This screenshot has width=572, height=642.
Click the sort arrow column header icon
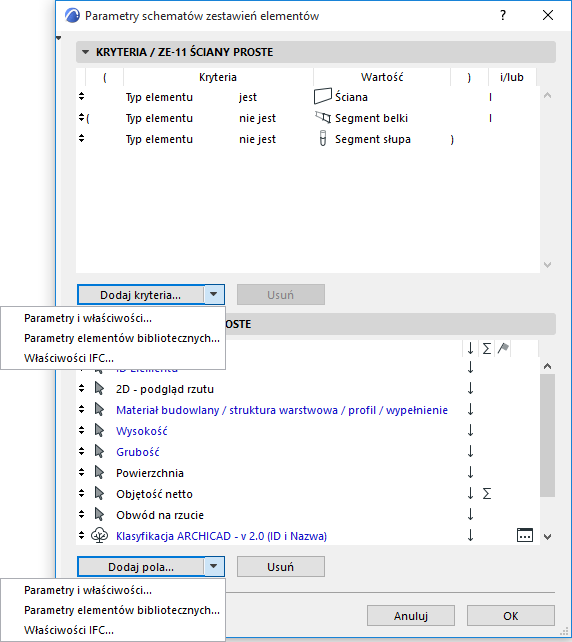[x=470, y=349]
